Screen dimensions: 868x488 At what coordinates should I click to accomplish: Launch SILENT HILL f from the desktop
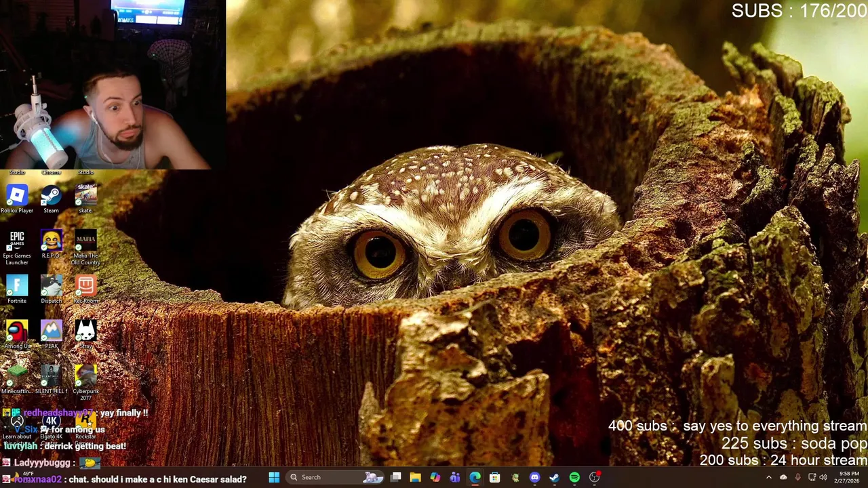[51, 380]
